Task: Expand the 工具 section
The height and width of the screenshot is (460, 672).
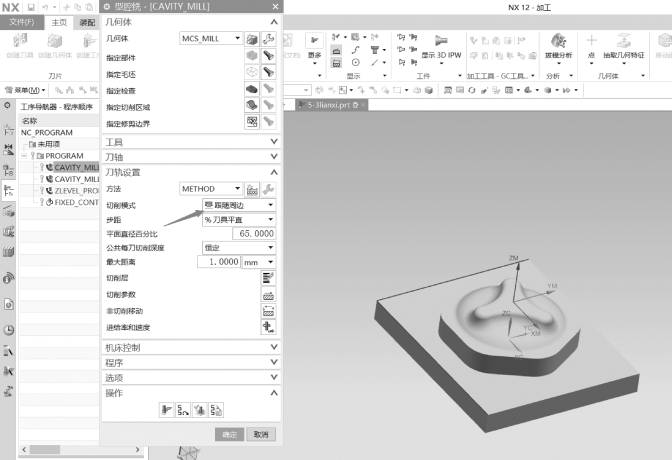Action: (x=274, y=142)
